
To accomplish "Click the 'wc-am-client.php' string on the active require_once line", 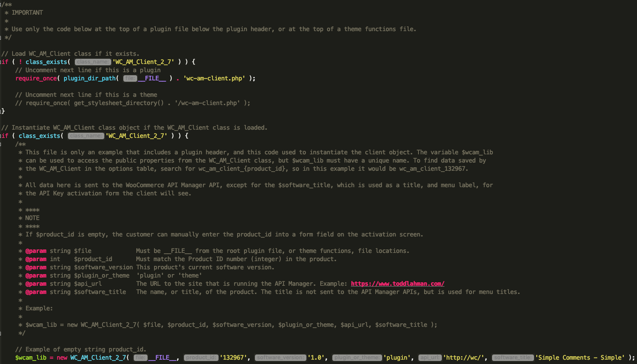I will coord(214,78).
